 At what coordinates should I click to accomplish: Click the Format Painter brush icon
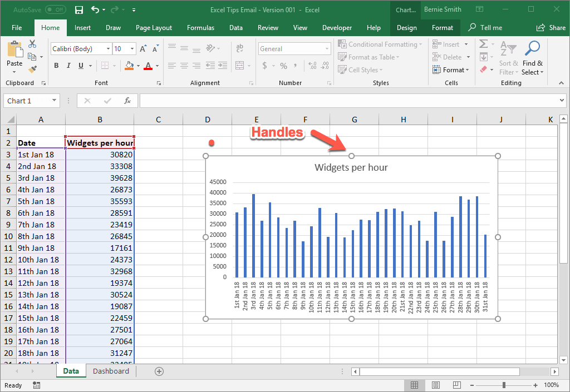(x=32, y=70)
